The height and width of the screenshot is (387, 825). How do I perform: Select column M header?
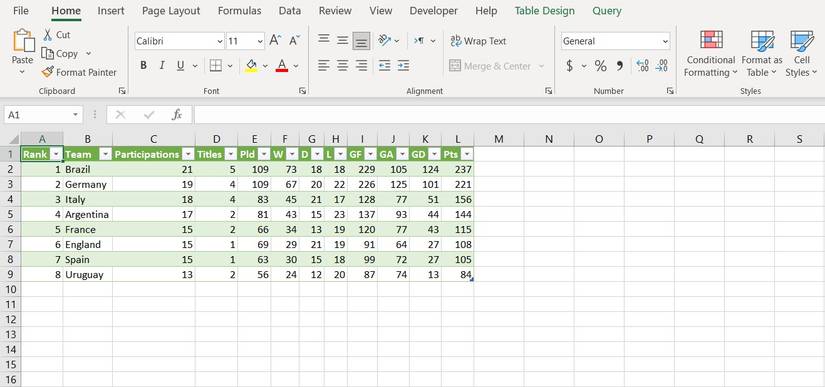[x=499, y=139]
